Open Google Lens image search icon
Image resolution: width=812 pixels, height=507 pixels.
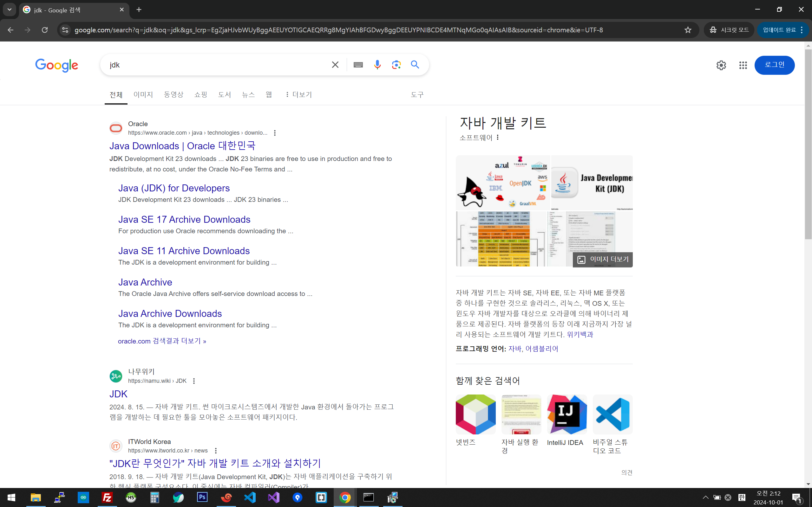click(396, 65)
